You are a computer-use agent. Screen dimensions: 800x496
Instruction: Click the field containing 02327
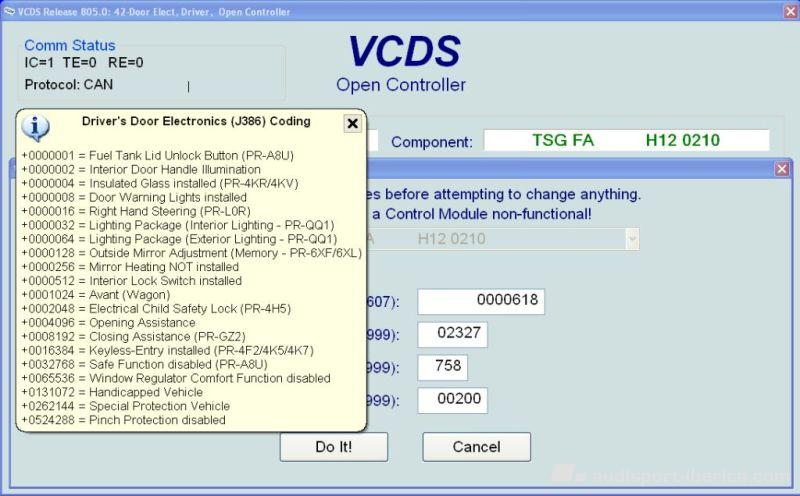click(x=453, y=334)
